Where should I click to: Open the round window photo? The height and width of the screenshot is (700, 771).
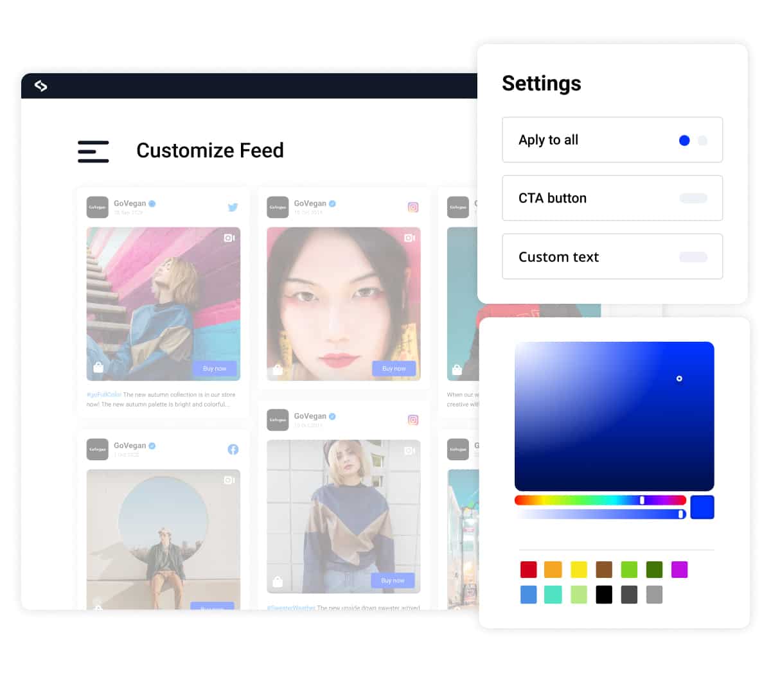(x=163, y=539)
